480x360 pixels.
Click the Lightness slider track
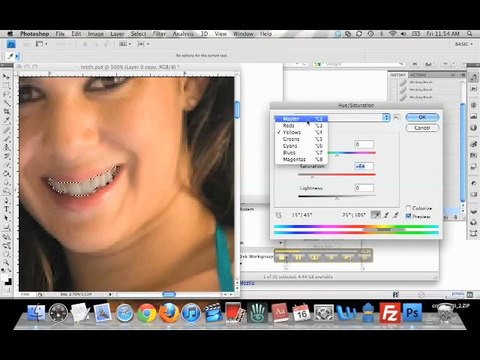point(337,196)
